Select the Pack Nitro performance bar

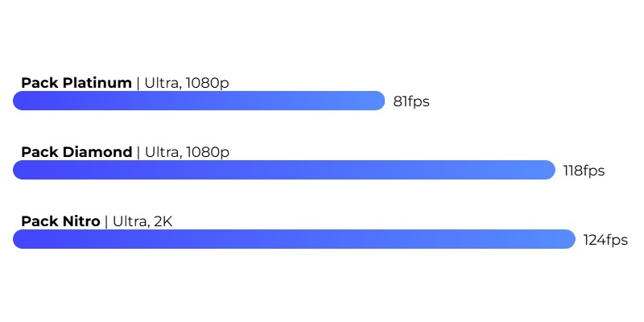pyautogui.click(x=294, y=239)
